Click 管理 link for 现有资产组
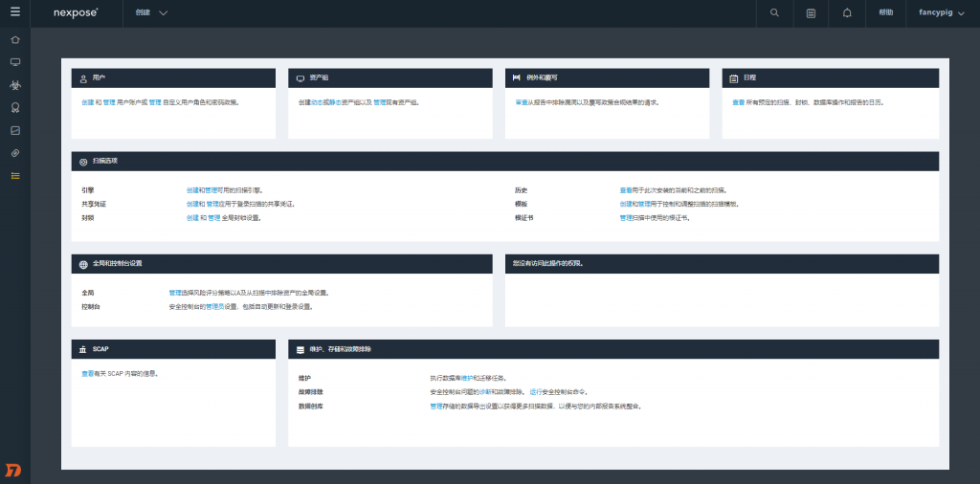Image resolution: width=980 pixels, height=484 pixels. pos(379,102)
